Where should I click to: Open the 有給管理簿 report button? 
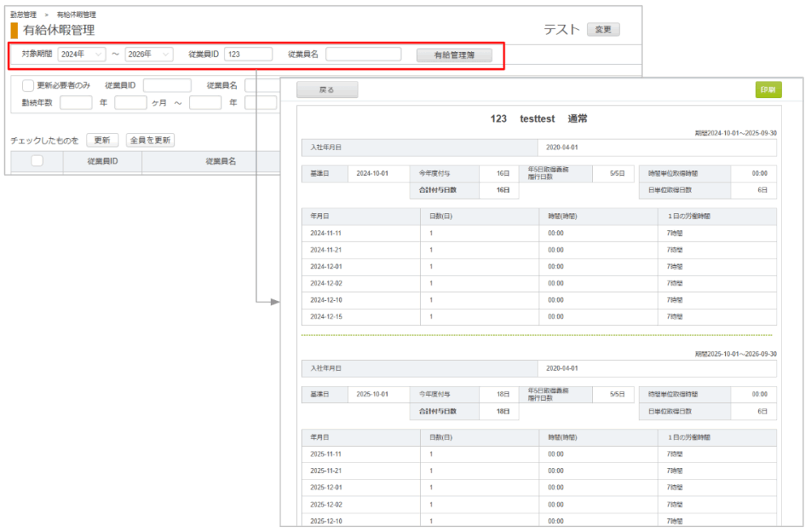[x=454, y=55]
